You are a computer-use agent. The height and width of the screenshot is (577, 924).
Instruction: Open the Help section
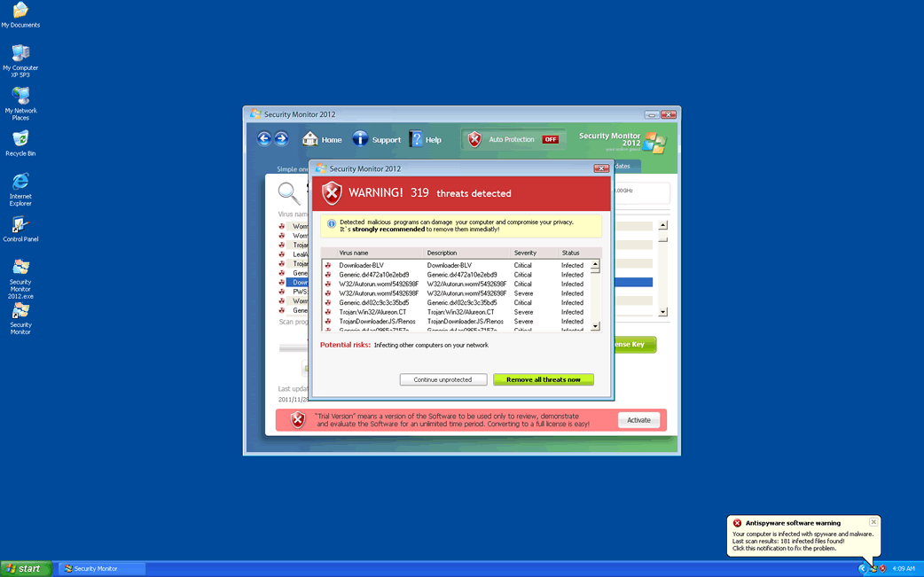[425, 139]
